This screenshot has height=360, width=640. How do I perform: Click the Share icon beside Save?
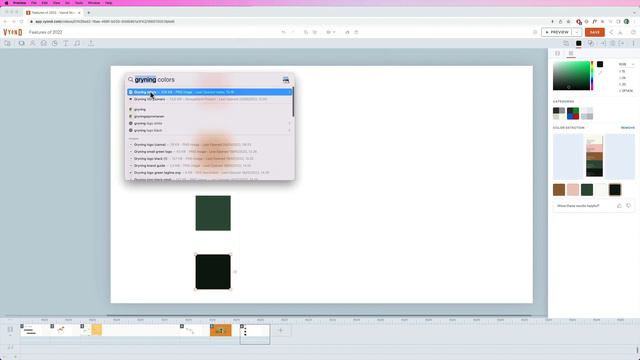coord(611,32)
